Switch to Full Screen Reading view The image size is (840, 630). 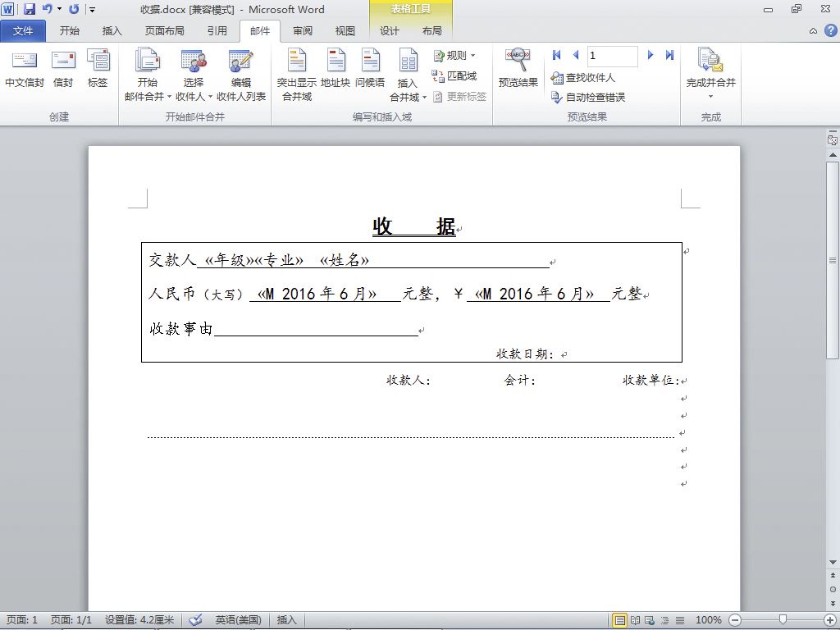tap(636, 620)
